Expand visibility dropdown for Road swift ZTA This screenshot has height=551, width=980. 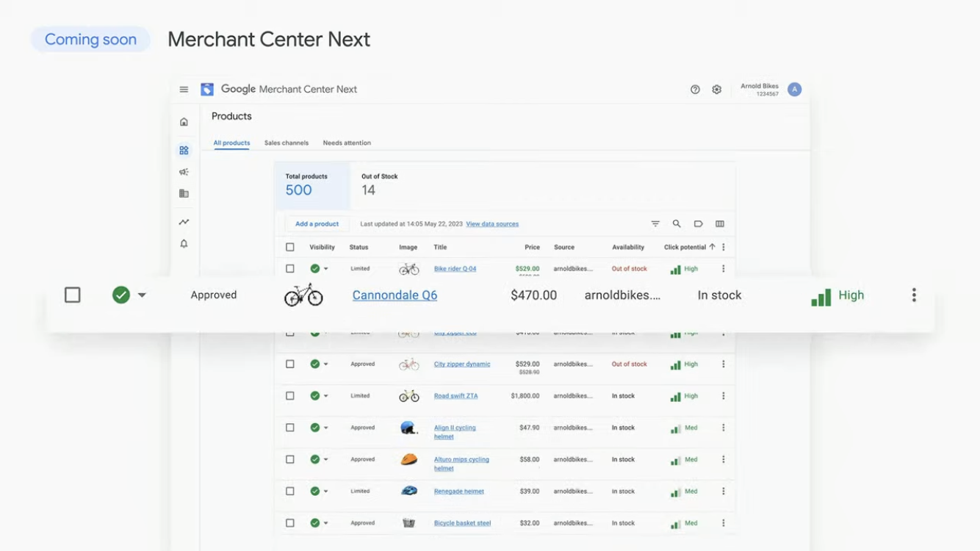[x=326, y=396]
